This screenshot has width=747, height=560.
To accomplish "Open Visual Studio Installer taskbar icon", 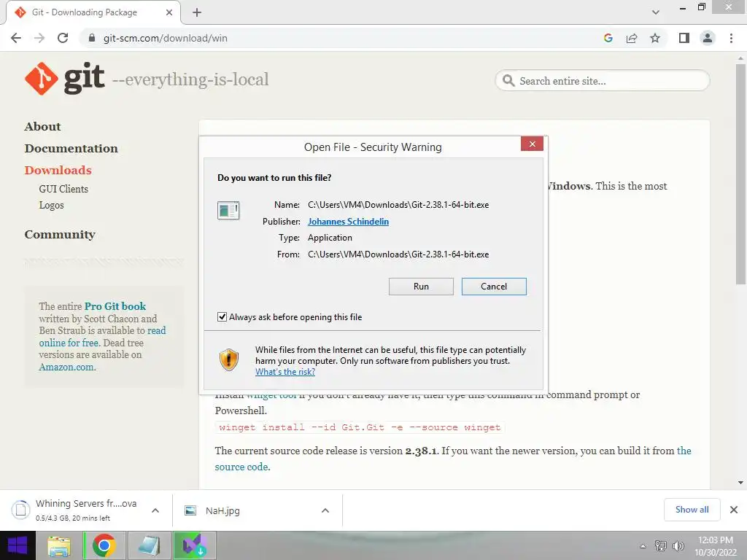I will pos(194,545).
